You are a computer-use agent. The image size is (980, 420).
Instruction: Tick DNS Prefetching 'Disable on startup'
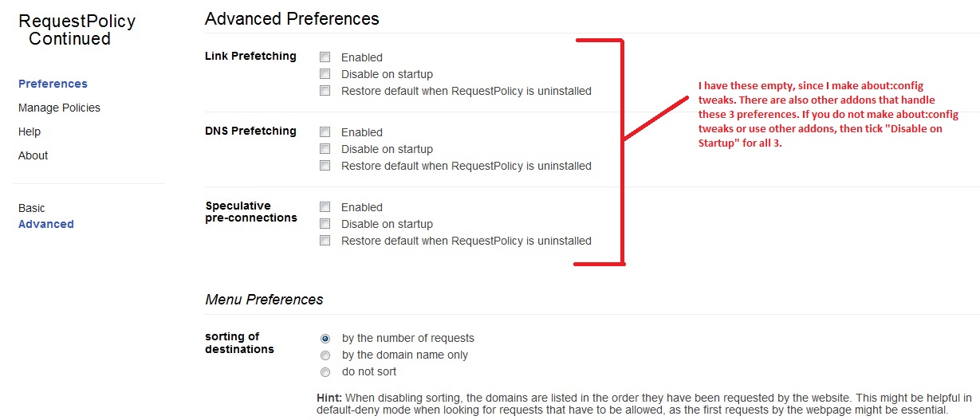click(325, 149)
